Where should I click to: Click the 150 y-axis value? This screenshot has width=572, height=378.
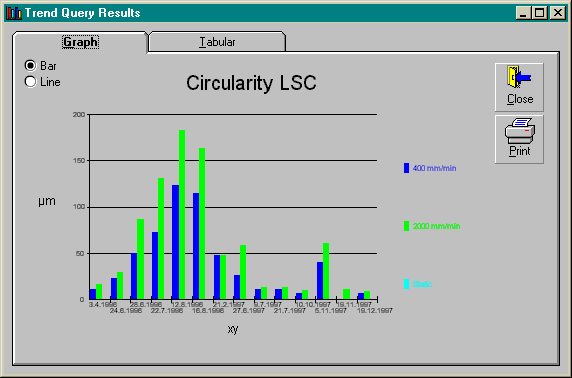pyautogui.click(x=79, y=161)
